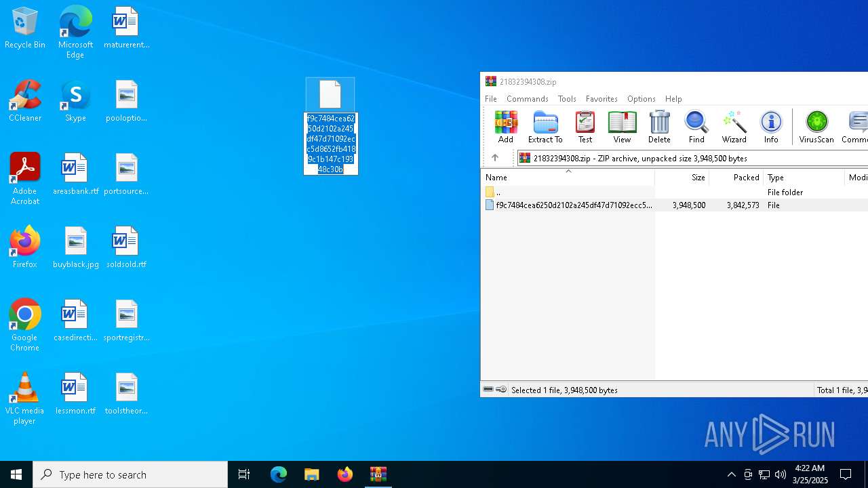868x488 pixels.
Task: Open the Commands menu
Action: (527, 99)
